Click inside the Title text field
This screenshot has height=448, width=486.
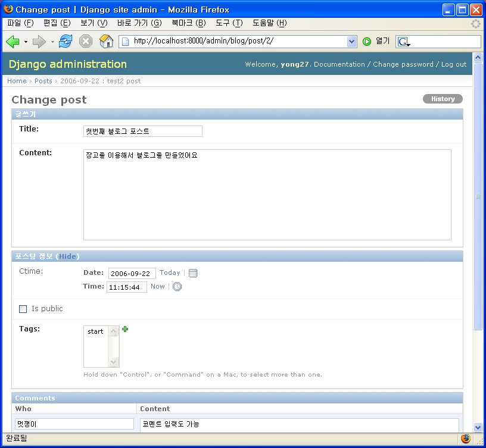pyautogui.click(x=142, y=131)
